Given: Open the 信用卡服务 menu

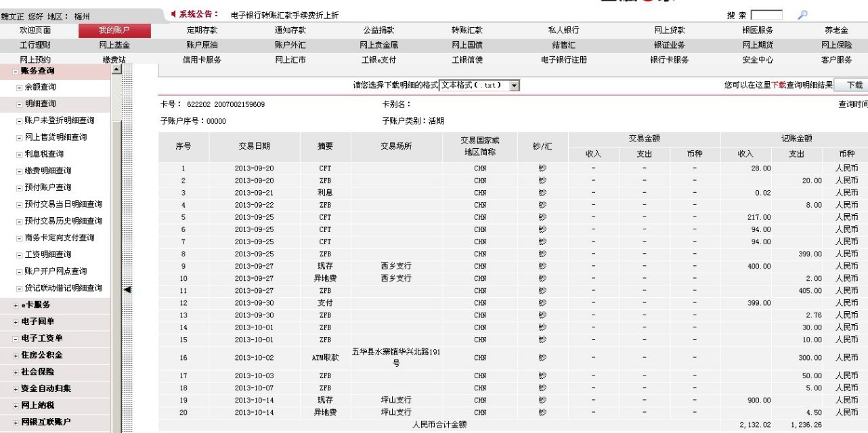Looking at the screenshot, I should [202, 60].
